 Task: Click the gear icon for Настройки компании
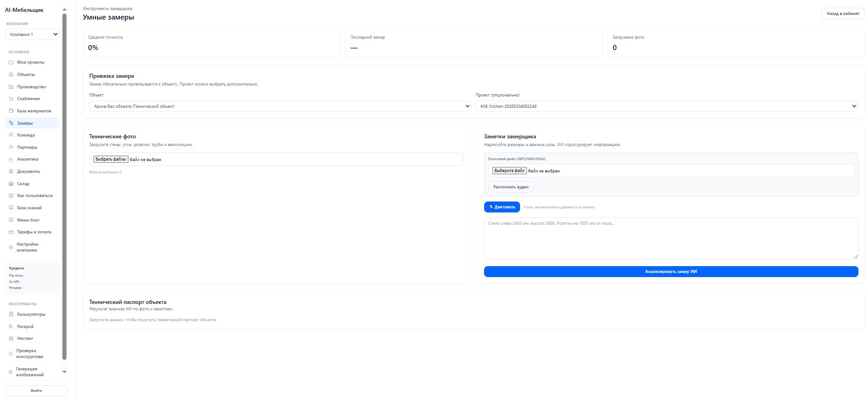(x=11, y=247)
